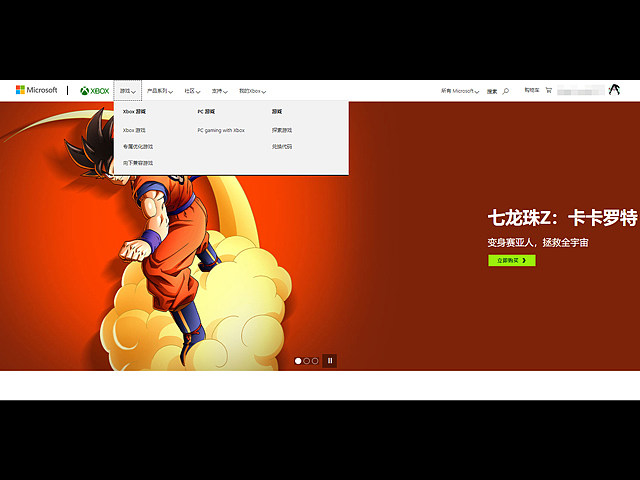Pause the banner carousel
640x480 pixels.
point(330,361)
